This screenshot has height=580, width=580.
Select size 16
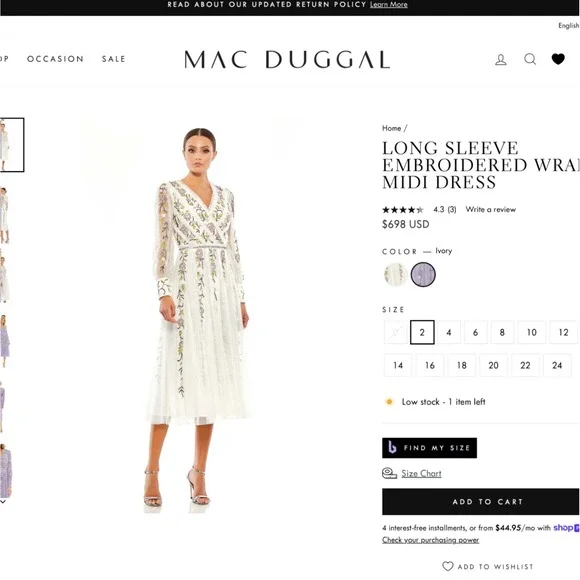point(429,365)
